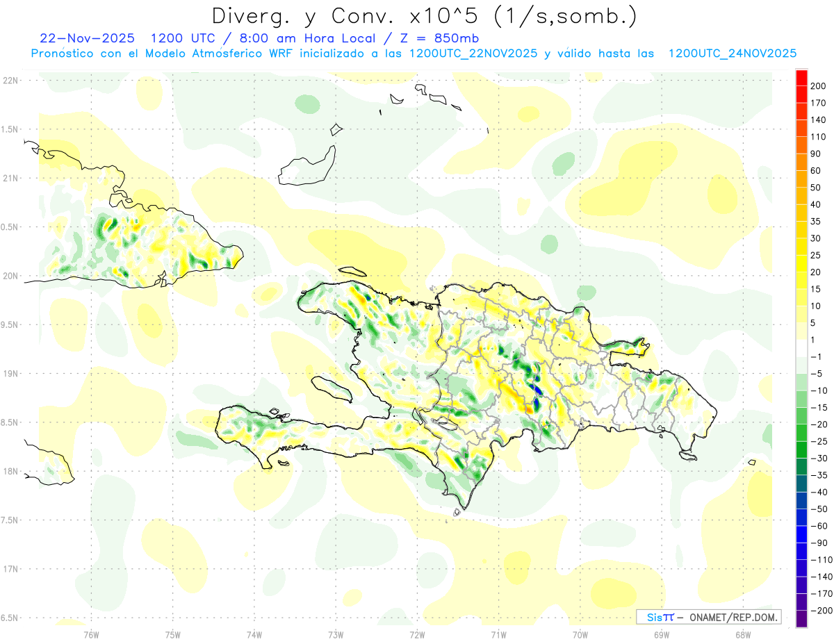Click the 'ONAMET/REP.DOM.' credit label

pyautogui.click(x=733, y=617)
